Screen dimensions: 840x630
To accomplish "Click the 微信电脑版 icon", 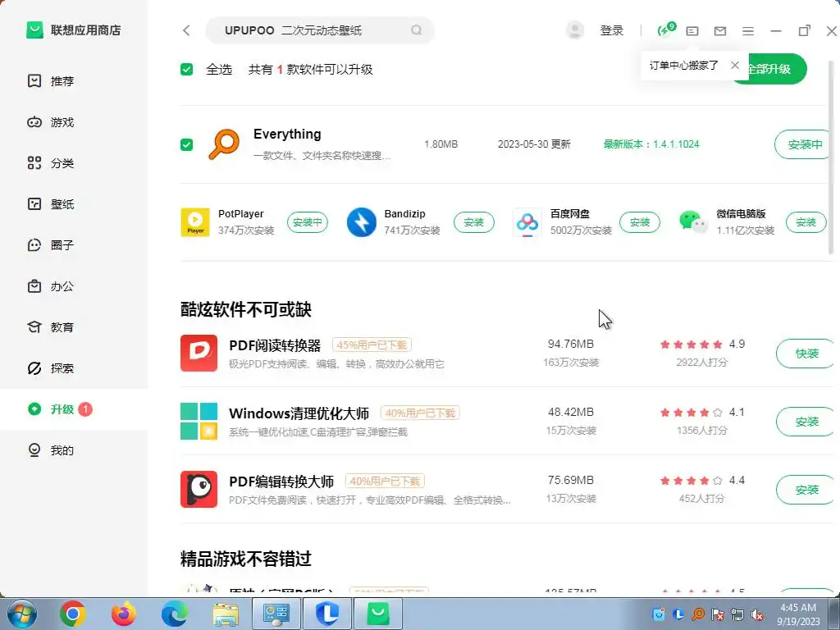I will 693,222.
